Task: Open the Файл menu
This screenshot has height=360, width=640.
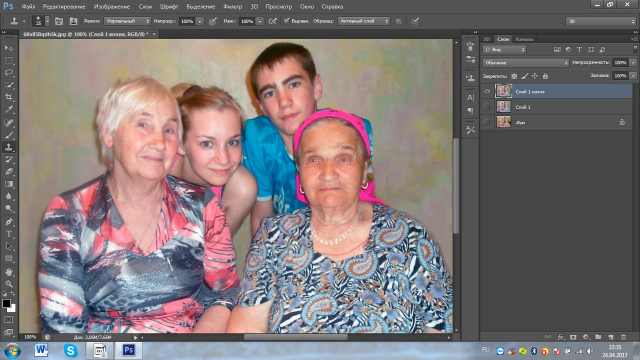Action: pos(28,7)
